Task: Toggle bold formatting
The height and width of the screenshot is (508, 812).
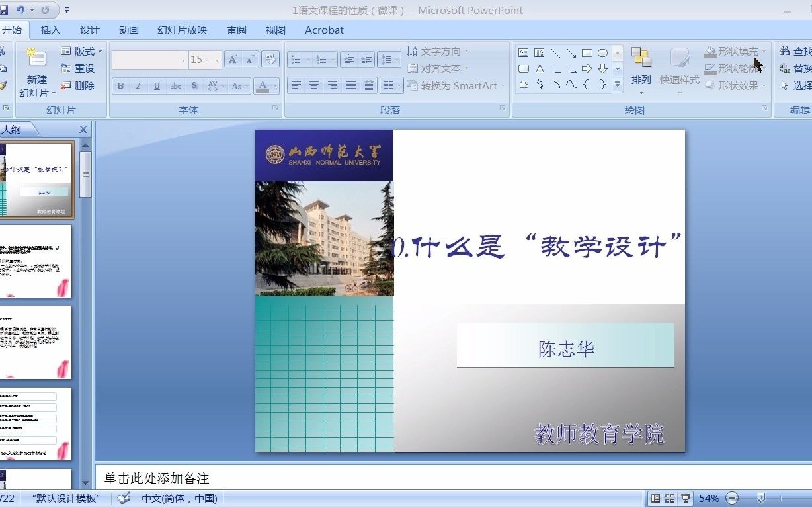Action: [120, 85]
